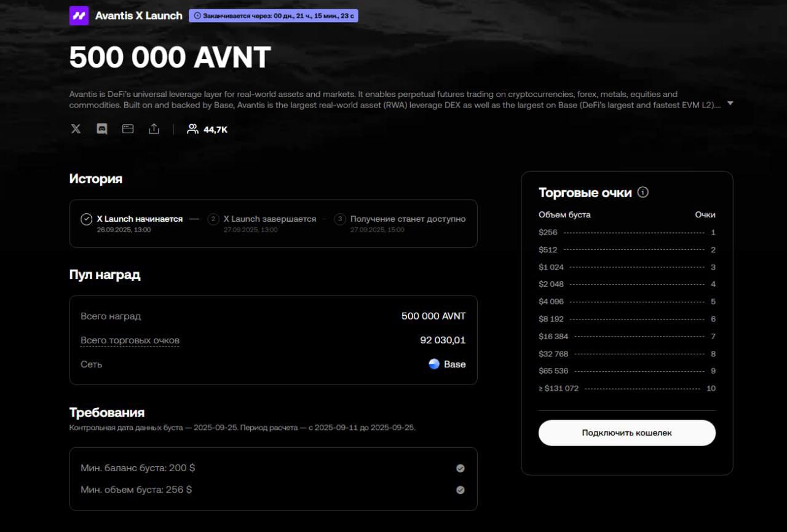Select the X Launch завершается step
Image resolution: width=787 pixels, height=532 pixels.
[x=269, y=219]
